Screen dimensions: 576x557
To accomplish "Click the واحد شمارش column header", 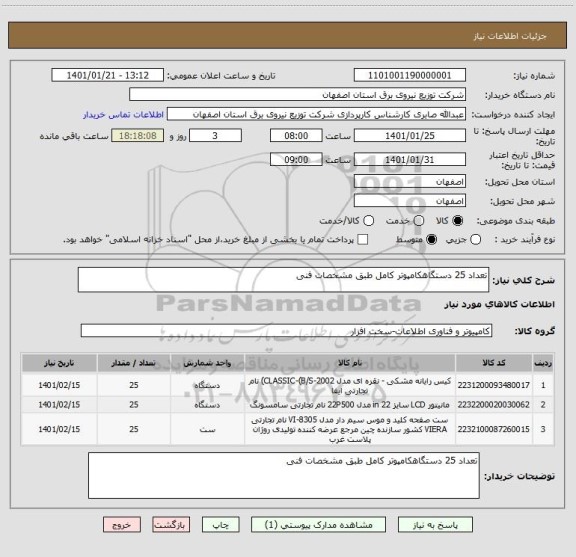I will (x=207, y=363).
